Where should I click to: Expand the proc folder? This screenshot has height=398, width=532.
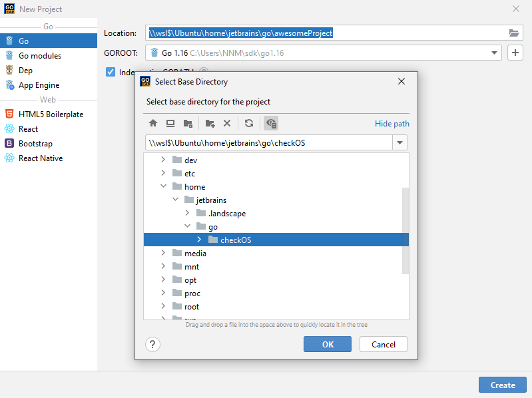163,293
